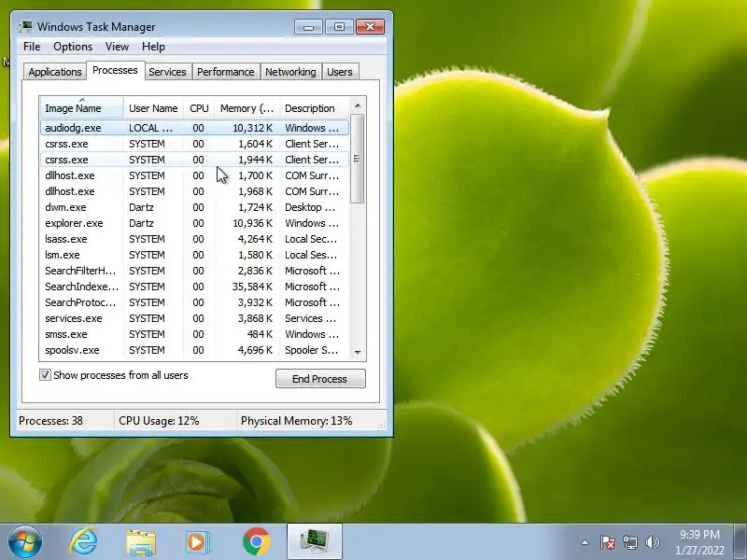Click Task Manager taskbar button
Image resolution: width=747 pixels, height=560 pixels.
point(315,541)
